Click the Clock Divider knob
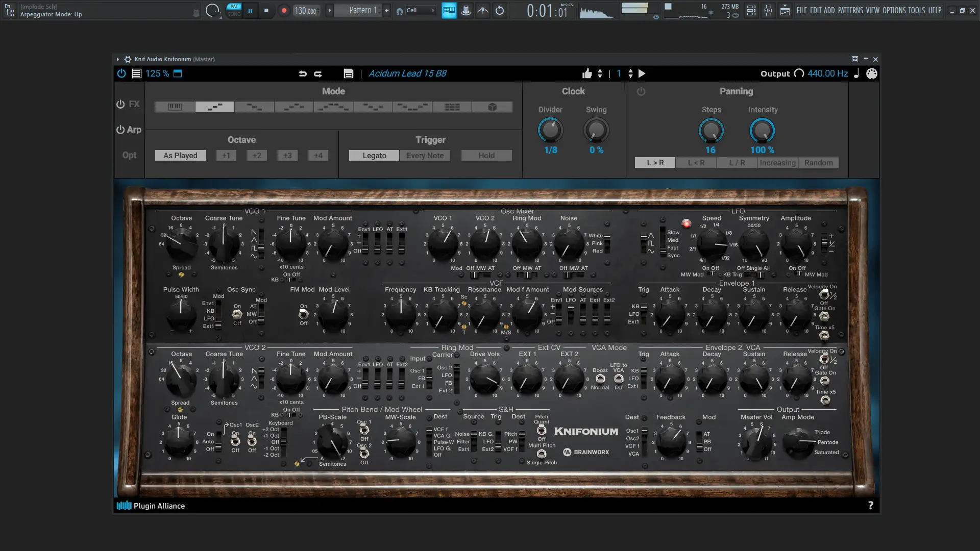 tap(550, 130)
